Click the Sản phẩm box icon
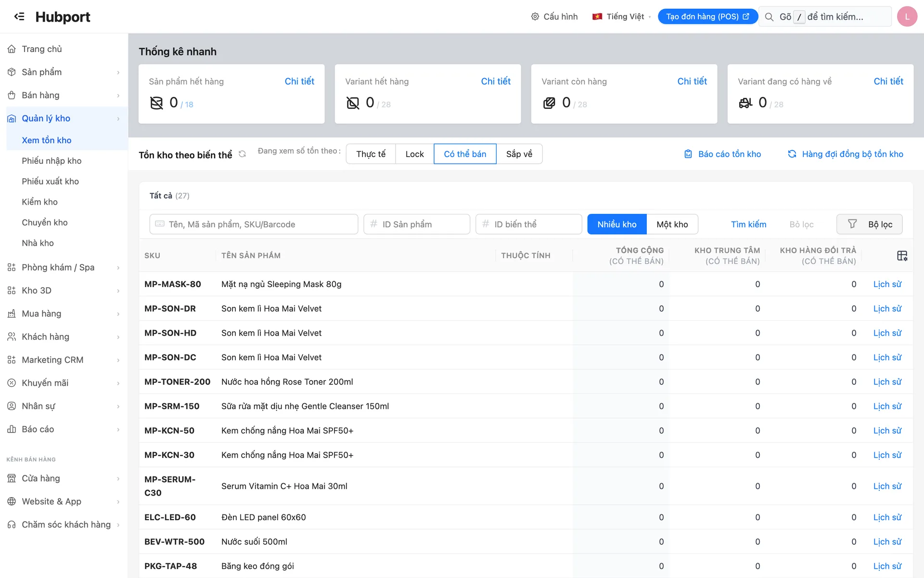Screen dimensions: 924x578 tap(12, 72)
